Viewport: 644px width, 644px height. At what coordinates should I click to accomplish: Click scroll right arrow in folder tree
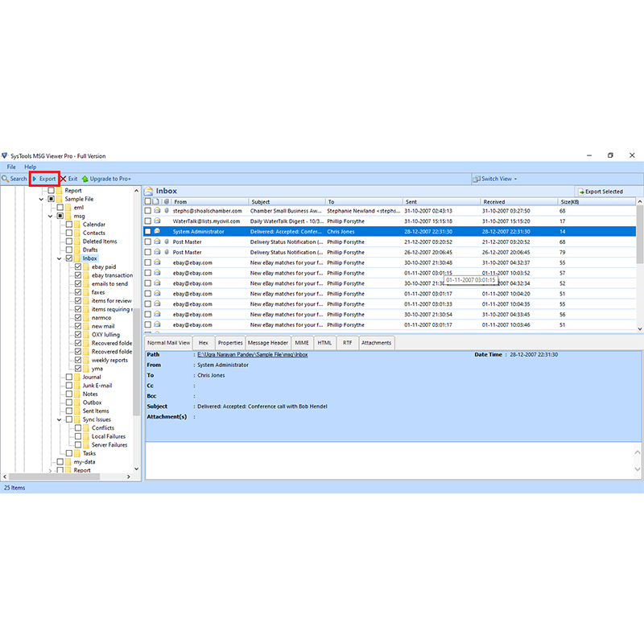pyautogui.click(x=129, y=477)
